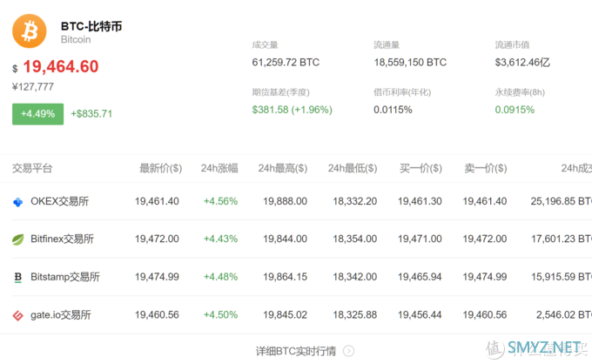
Task: Click Bitstamp 24h change +4.48%
Action: tap(221, 277)
